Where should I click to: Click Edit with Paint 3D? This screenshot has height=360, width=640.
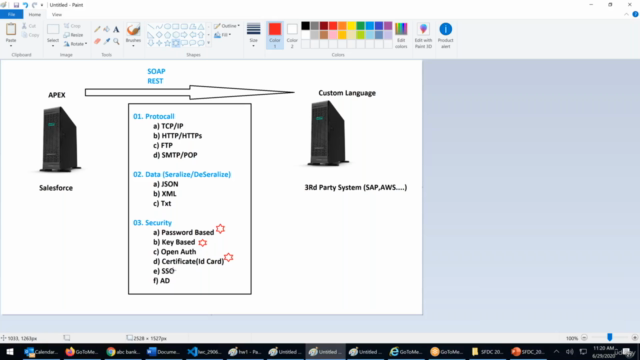click(x=423, y=36)
